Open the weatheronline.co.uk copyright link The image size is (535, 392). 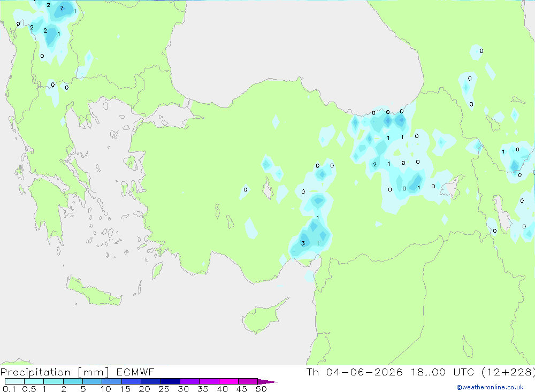[490, 387]
